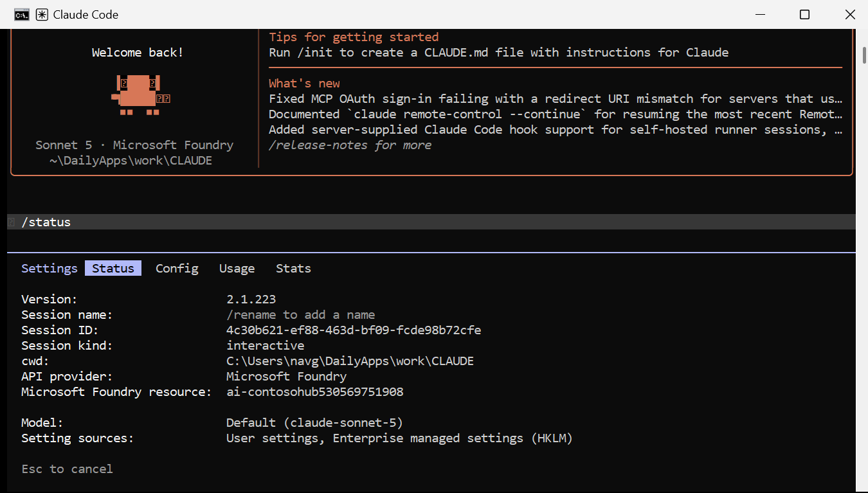Click the Claude mascot pixel art
Image resolution: width=868 pixels, height=493 pixels.
tap(141, 94)
